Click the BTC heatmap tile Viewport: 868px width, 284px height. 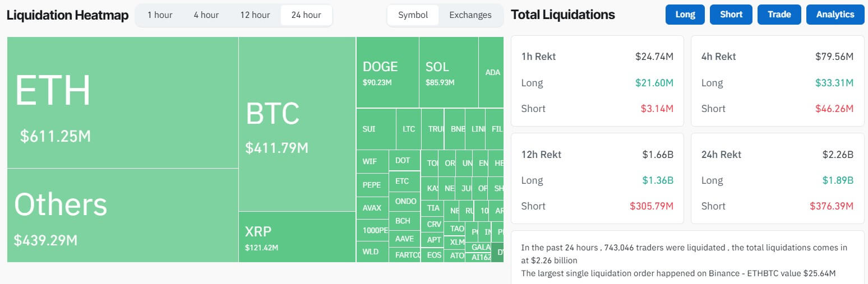297,124
